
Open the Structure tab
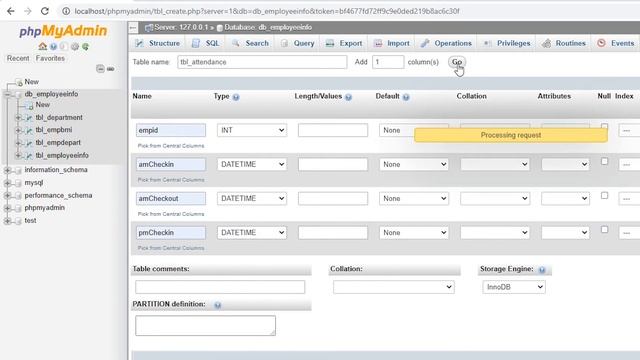pyautogui.click(x=157, y=43)
